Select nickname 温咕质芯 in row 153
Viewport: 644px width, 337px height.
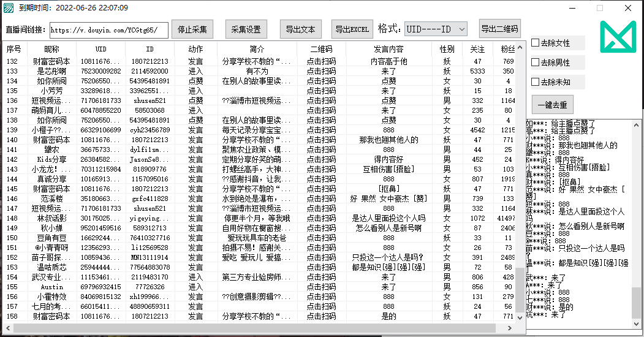pyautogui.click(x=51, y=268)
